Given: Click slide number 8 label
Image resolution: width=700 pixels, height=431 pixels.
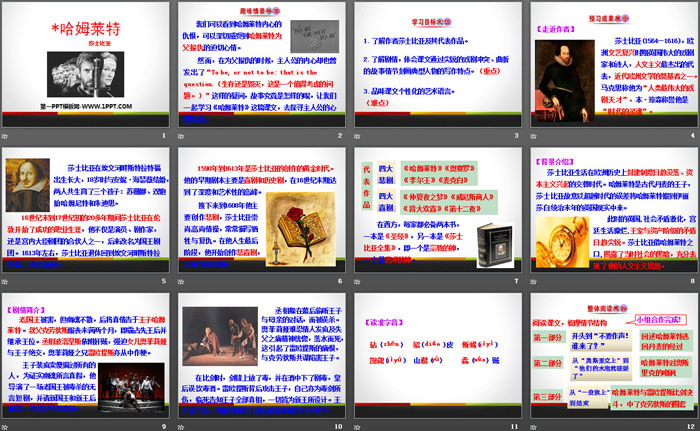Looking at the screenshot, I should [x=693, y=281].
